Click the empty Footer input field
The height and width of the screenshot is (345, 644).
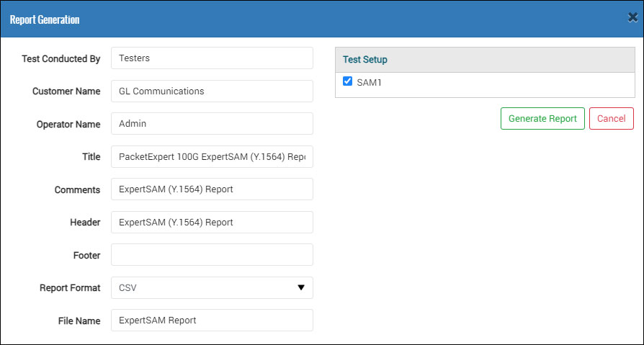point(212,255)
